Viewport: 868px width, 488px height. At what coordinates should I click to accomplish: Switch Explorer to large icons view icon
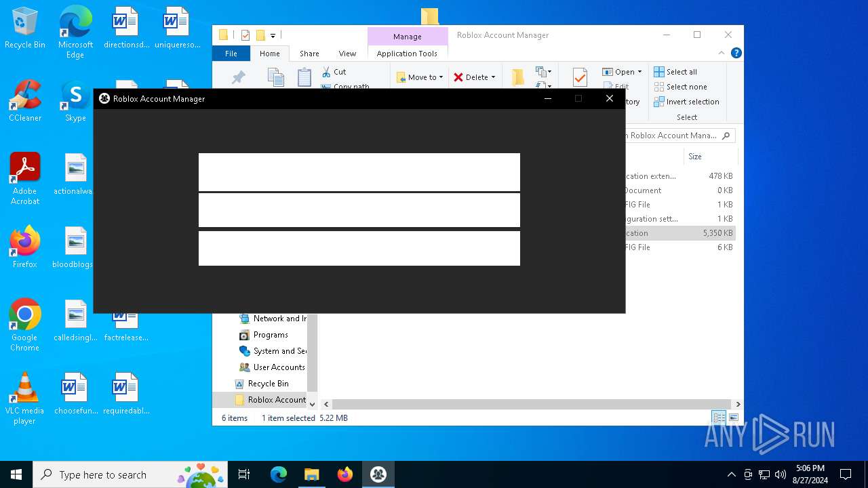tap(733, 418)
